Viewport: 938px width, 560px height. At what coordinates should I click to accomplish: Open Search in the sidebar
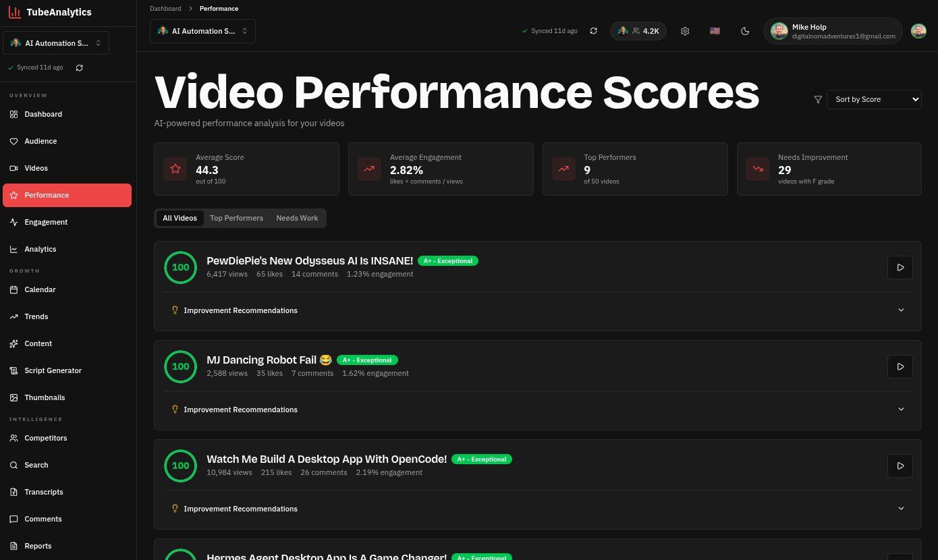[x=67, y=465]
